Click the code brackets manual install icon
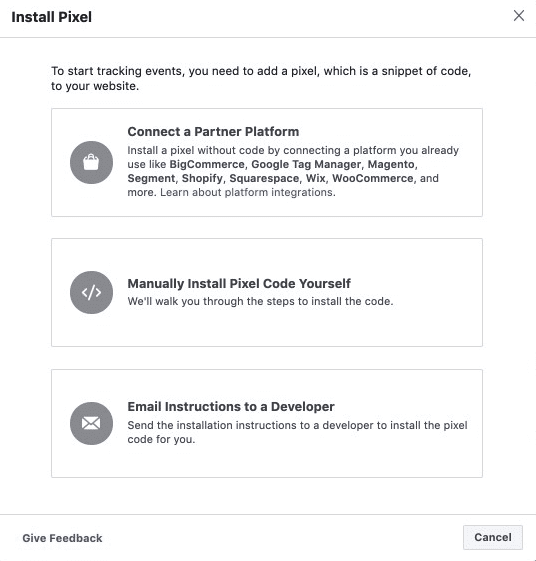Image resolution: width=536 pixels, height=561 pixels. click(x=91, y=292)
